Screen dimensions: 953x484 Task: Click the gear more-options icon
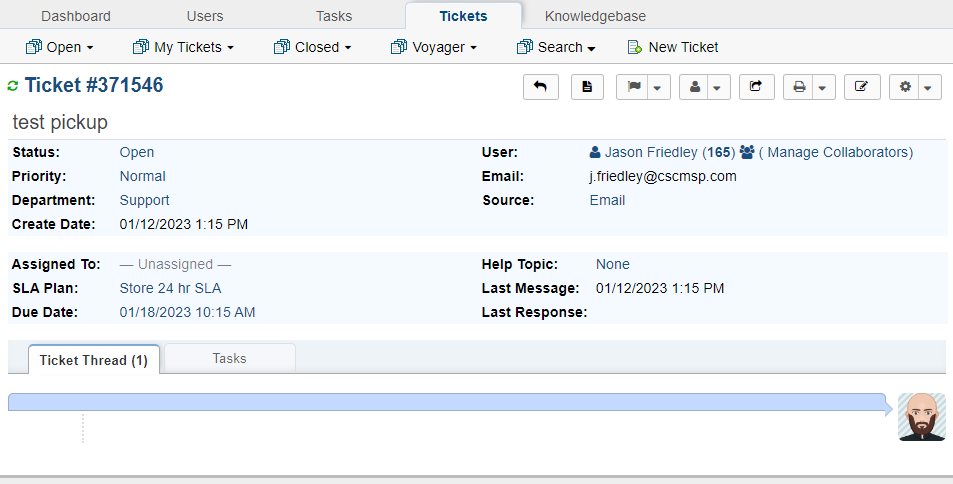pyautogui.click(x=906, y=87)
